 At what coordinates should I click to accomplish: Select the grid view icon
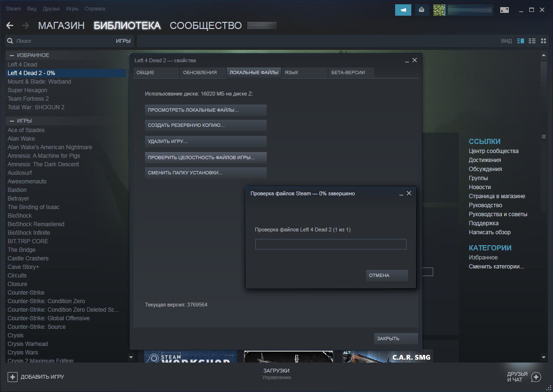pyautogui.click(x=543, y=41)
